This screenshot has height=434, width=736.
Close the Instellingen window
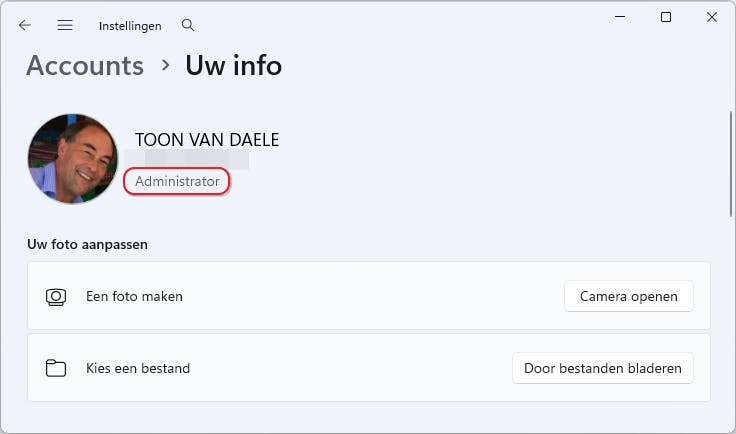[x=711, y=18]
